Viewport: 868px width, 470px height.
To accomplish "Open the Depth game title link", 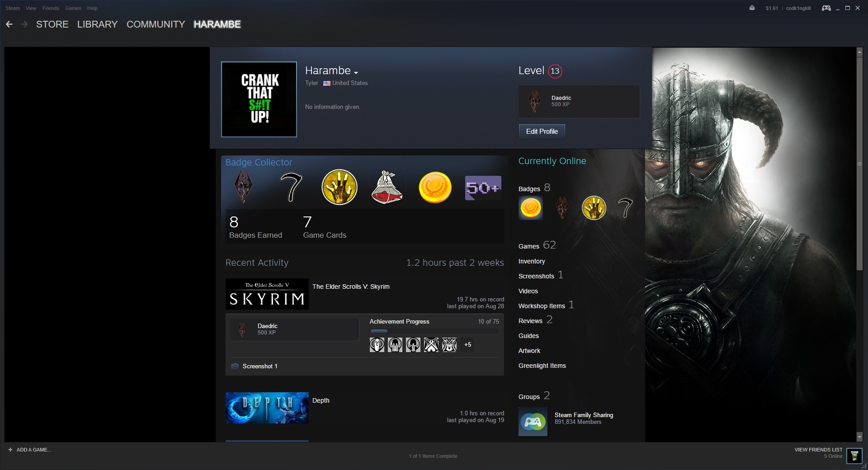I will (x=321, y=400).
